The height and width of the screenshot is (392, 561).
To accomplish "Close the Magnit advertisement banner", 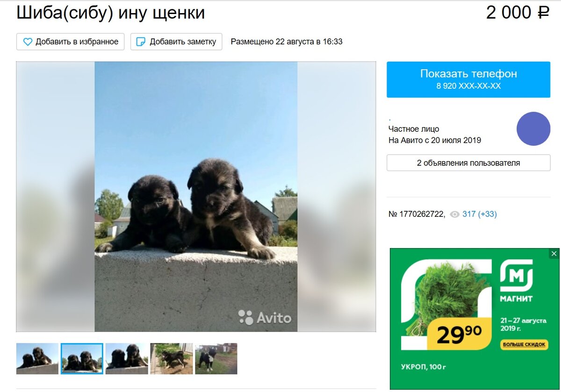I will click(x=554, y=254).
